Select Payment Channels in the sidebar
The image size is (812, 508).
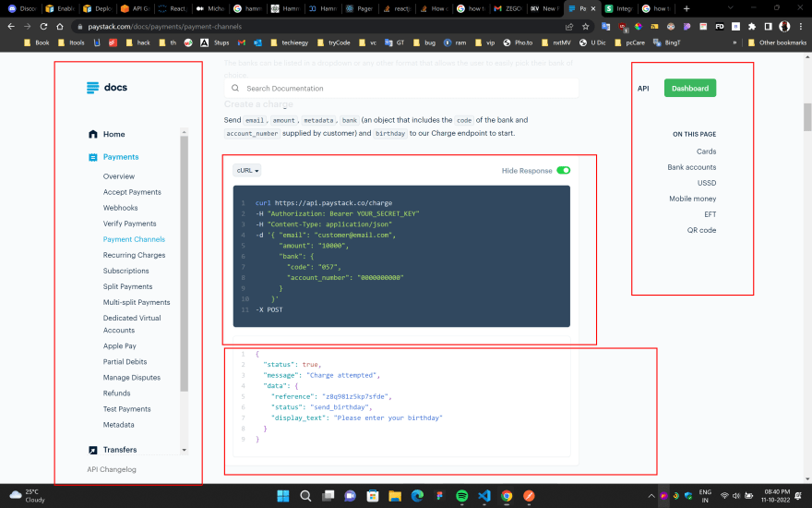tap(134, 239)
